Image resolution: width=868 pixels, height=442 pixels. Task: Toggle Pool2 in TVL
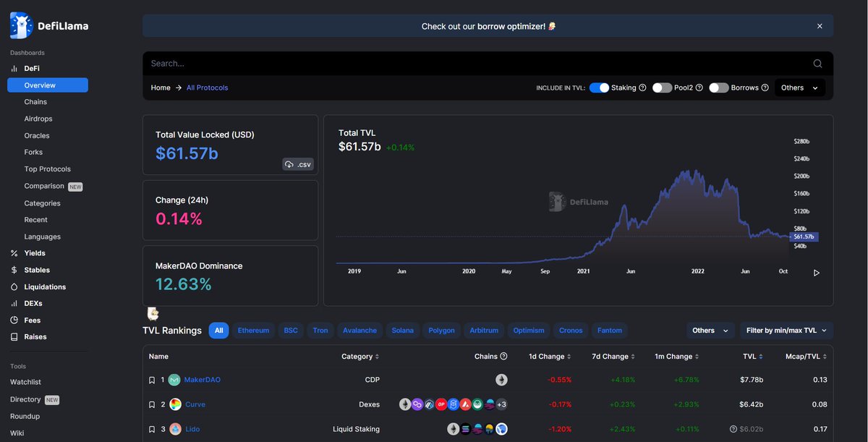[x=662, y=88]
